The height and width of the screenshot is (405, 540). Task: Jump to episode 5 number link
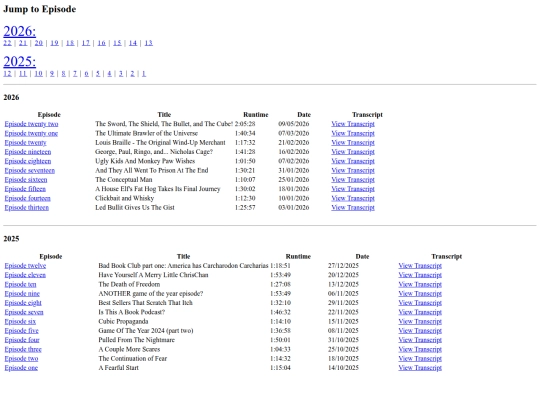coord(98,73)
